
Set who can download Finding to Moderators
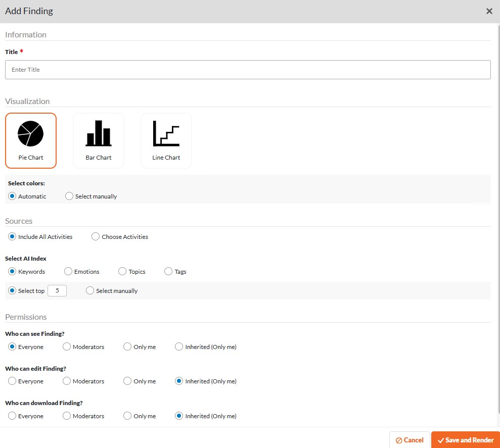click(x=67, y=416)
